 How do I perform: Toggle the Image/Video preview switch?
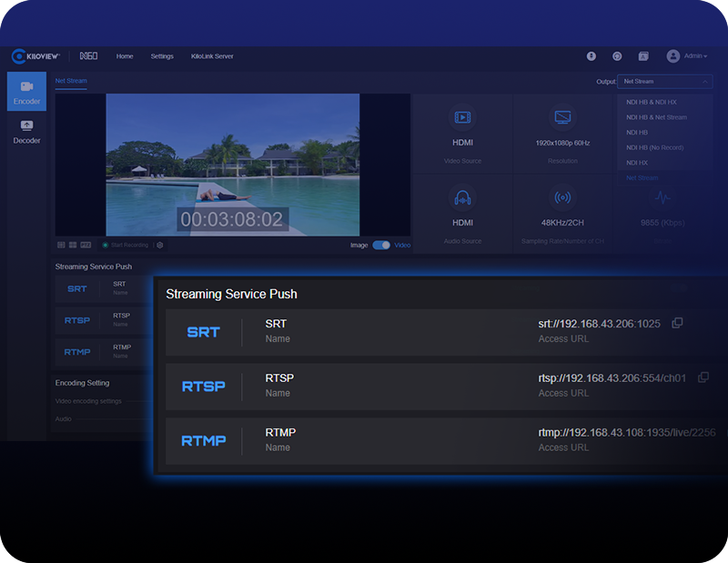(380, 245)
